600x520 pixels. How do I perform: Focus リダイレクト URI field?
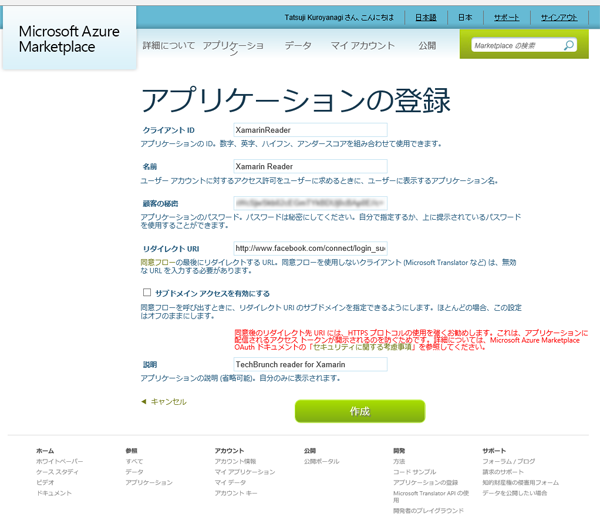coord(310,248)
